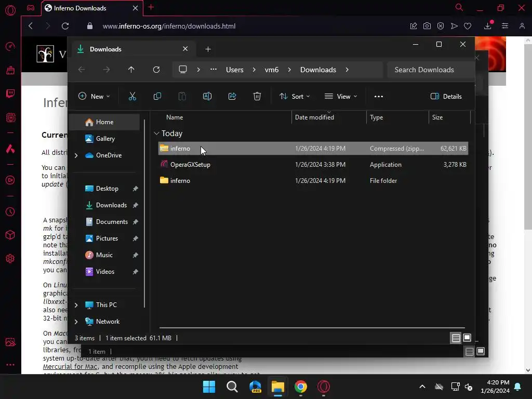
Task: Click Mercurial for Mac link on webpage
Action: point(70,366)
